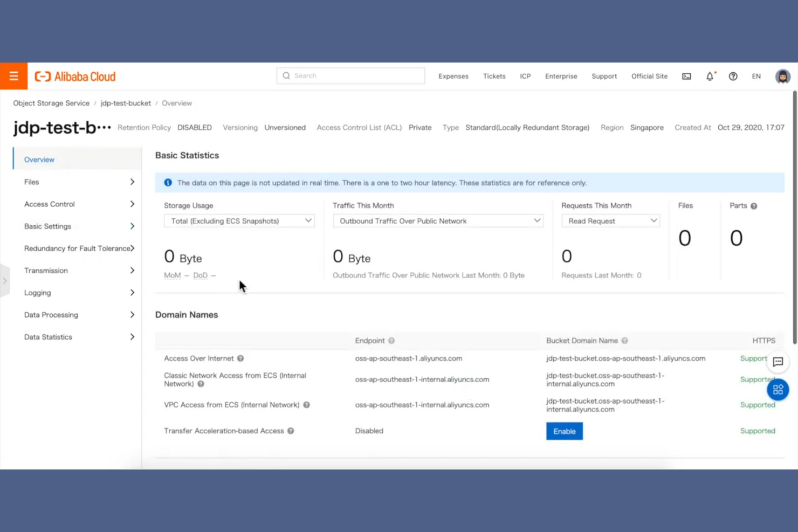Screen dimensions: 798x532
Task: Open Expenses in the top navigation
Action: click(x=453, y=77)
